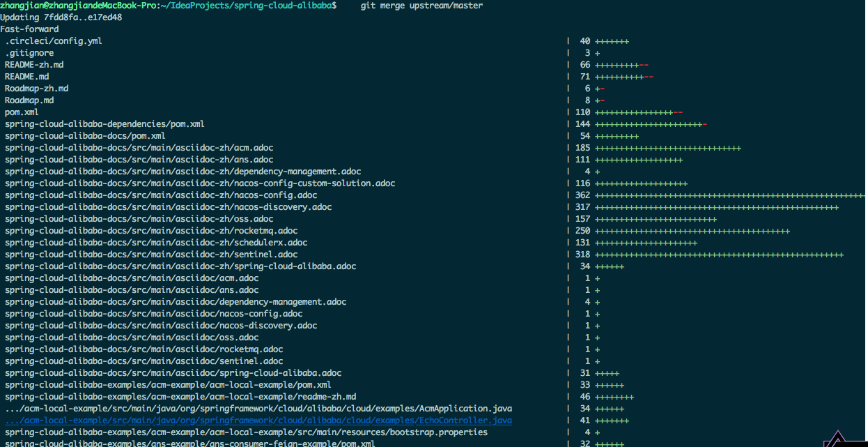Select the 'Updating 7fdd8fa..e17ed48' line
The height and width of the screenshot is (447, 868).
pos(61,17)
